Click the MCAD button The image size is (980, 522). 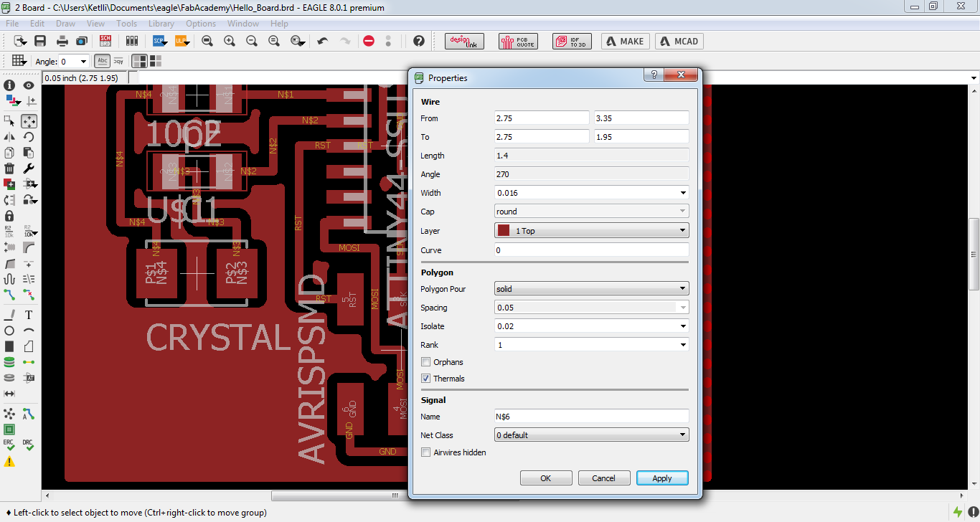(679, 42)
